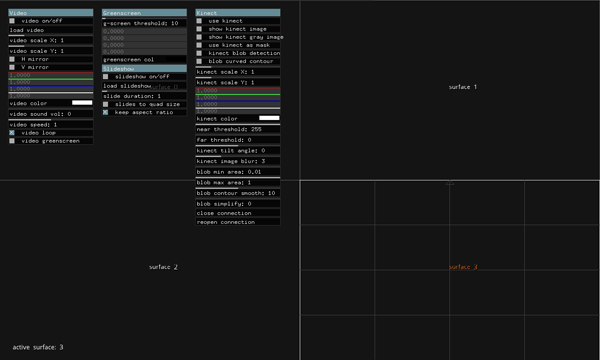Uncheck the keep aspect ratio checkbox
The image size is (600, 360).
[x=105, y=112]
